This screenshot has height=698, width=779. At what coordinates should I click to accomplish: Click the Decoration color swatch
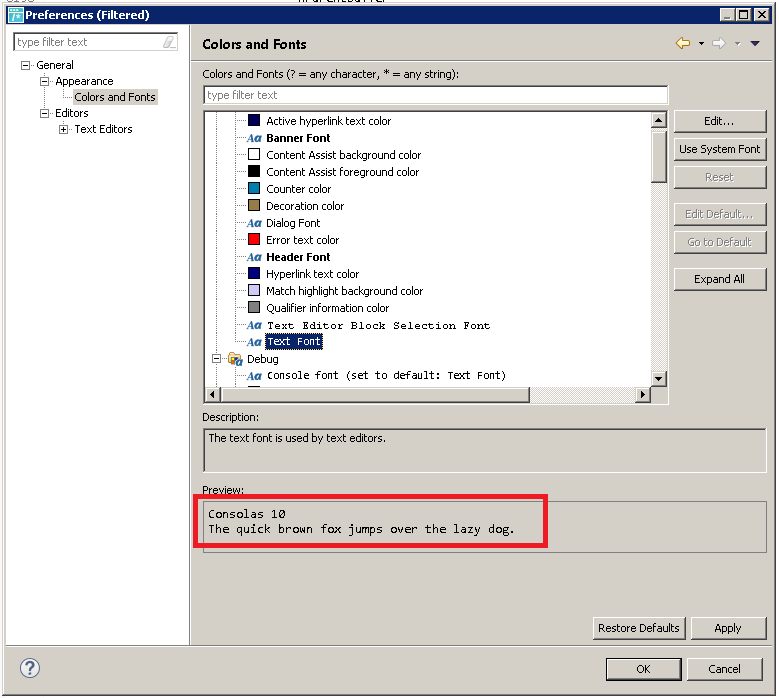[x=254, y=205]
